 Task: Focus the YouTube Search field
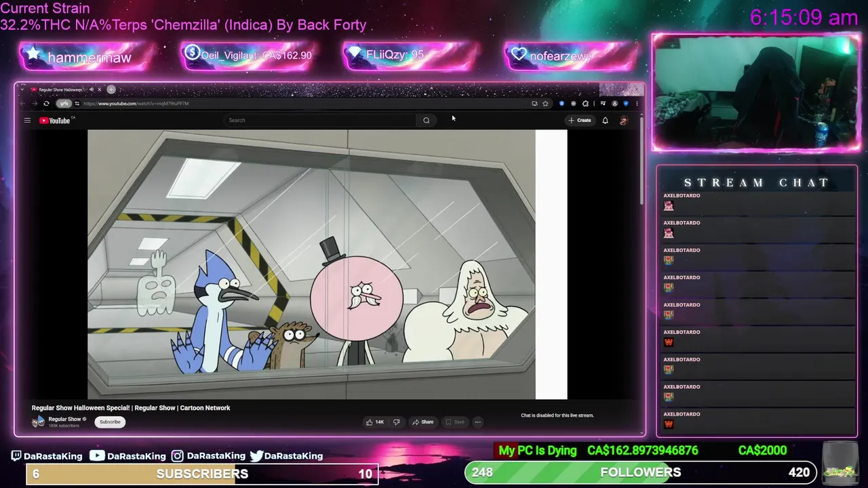click(320, 120)
